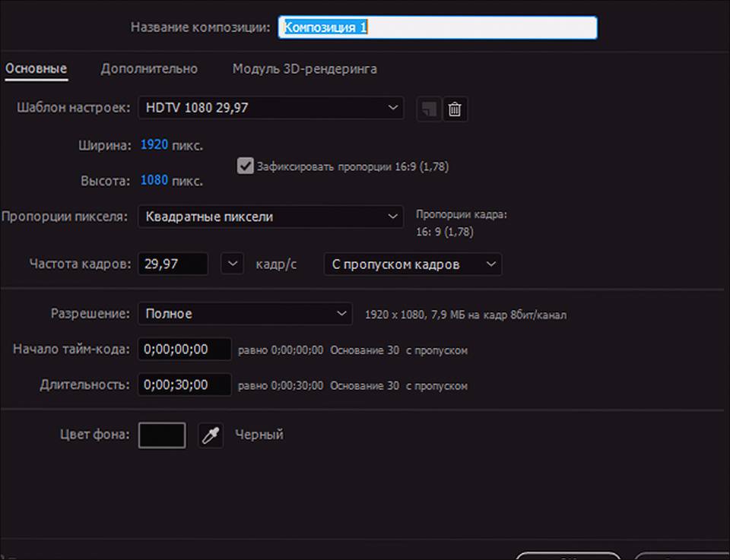Click the 29,97 frame rate field
The height and width of the screenshot is (560, 730).
[173, 264]
